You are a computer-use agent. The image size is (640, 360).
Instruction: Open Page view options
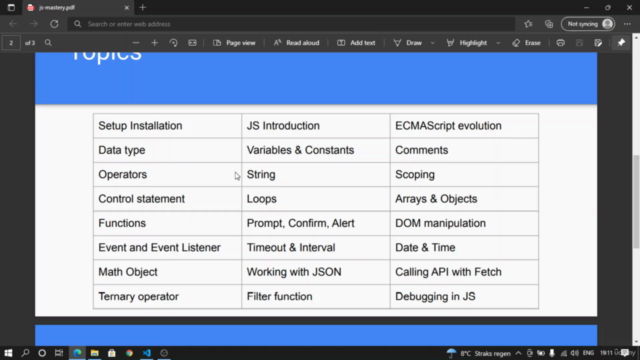click(x=234, y=43)
